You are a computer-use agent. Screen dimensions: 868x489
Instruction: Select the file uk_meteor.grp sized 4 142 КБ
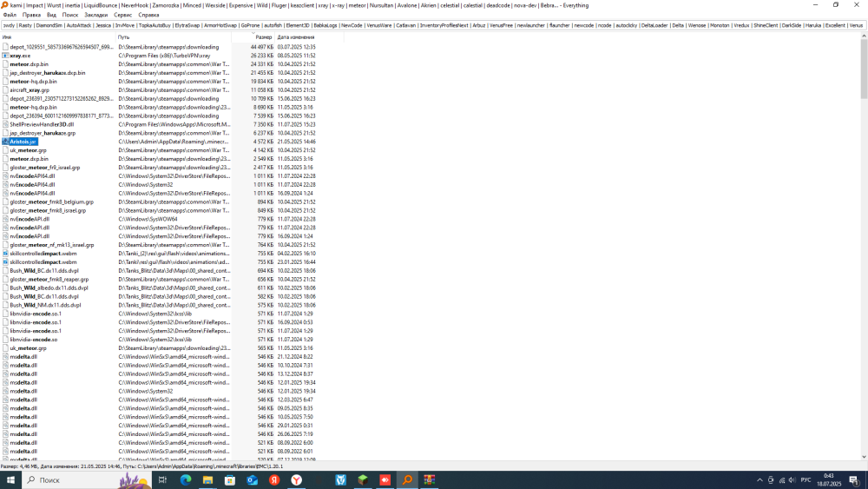click(x=29, y=150)
